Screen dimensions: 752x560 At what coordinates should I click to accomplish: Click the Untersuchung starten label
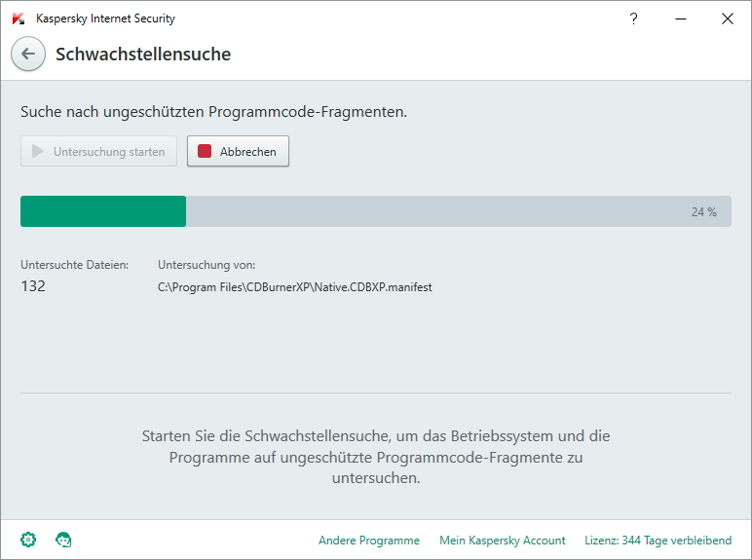(109, 152)
